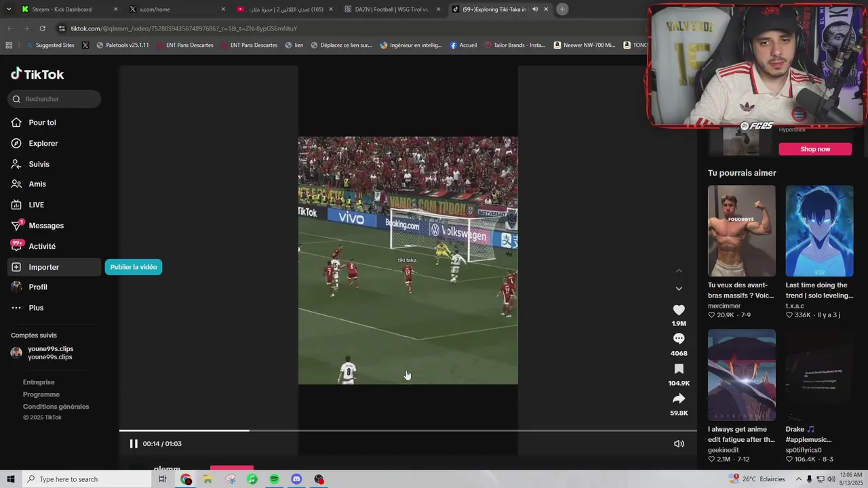This screenshot has width=868, height=488.
Task: Close the TikTok browser tab
Action: [546, 9]
